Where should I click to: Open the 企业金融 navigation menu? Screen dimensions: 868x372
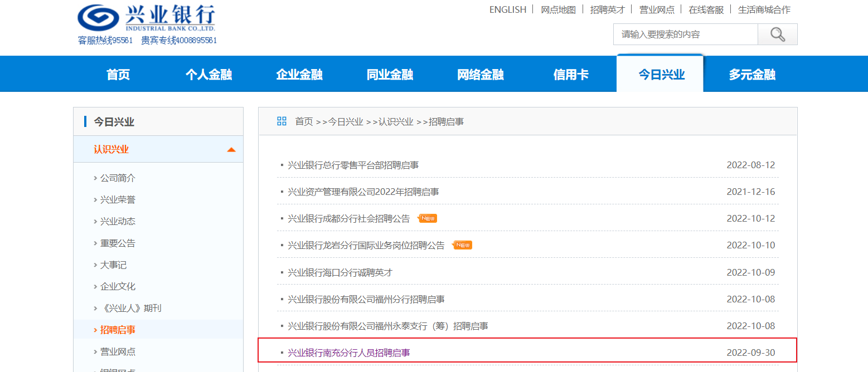tap(299, 75)
